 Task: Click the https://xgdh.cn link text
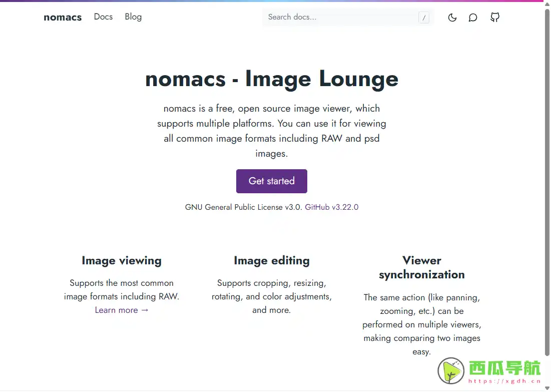pos(504,381)
